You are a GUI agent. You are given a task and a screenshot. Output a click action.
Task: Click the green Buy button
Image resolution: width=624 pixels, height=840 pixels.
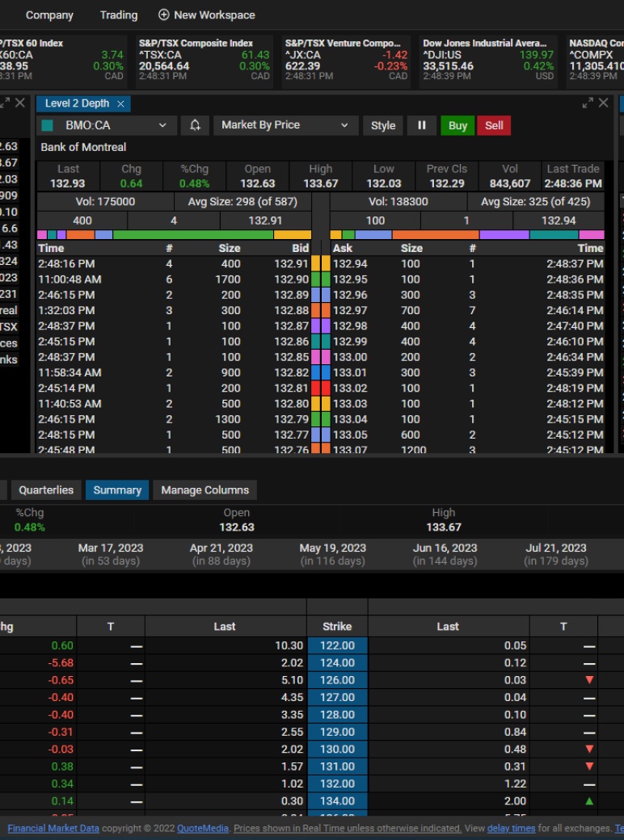click(457, 125)
